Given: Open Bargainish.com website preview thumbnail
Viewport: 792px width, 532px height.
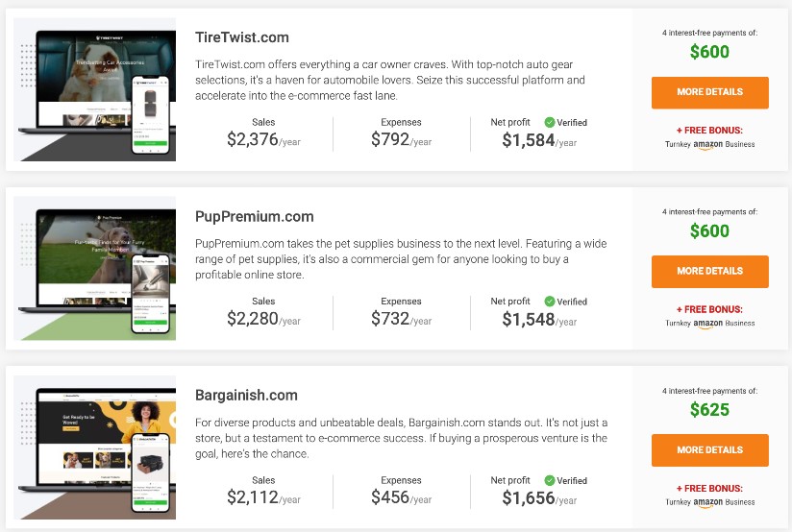Looking at the screenshot, I should click(95, 447).
